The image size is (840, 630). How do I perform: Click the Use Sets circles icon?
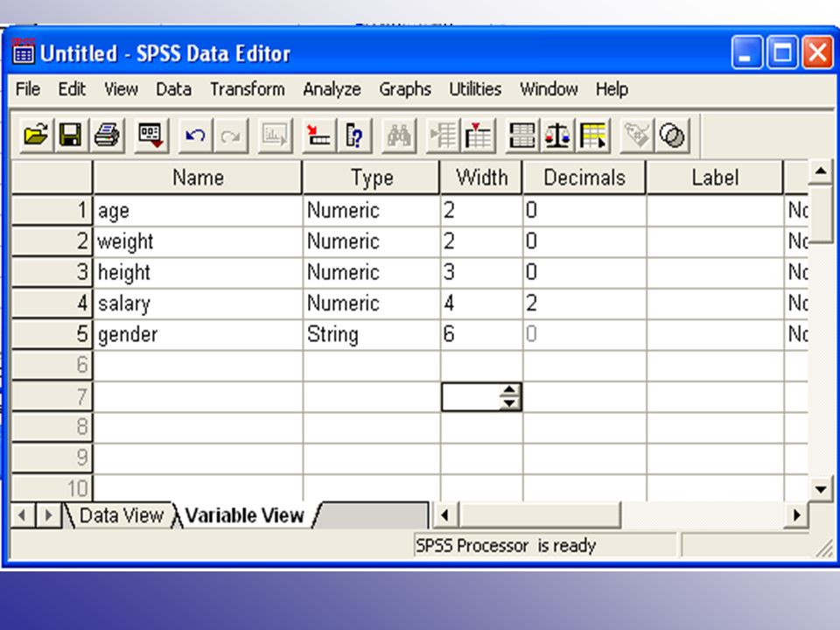[x=672, y=135]
